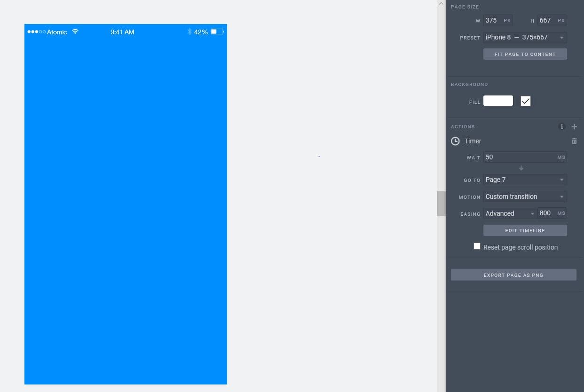Open the white Fill color swatch
The height and width of the screenshot is (392, 584).
[x=497, y=101]
